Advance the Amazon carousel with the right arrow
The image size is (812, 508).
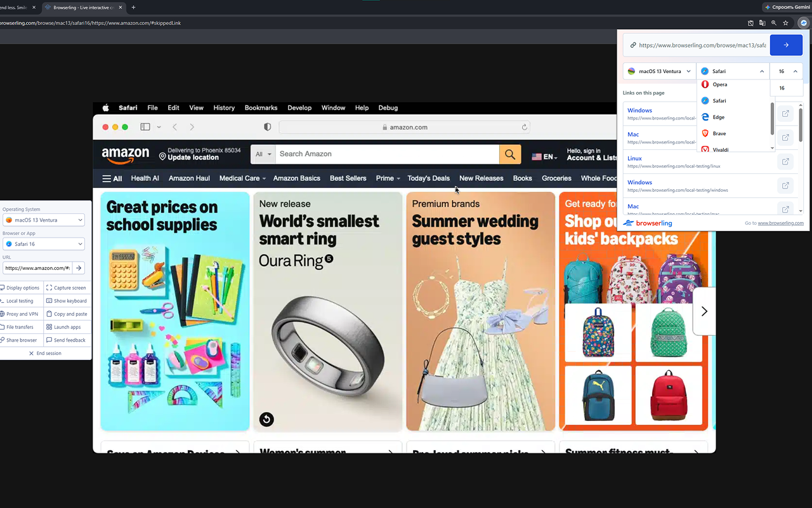704,311
